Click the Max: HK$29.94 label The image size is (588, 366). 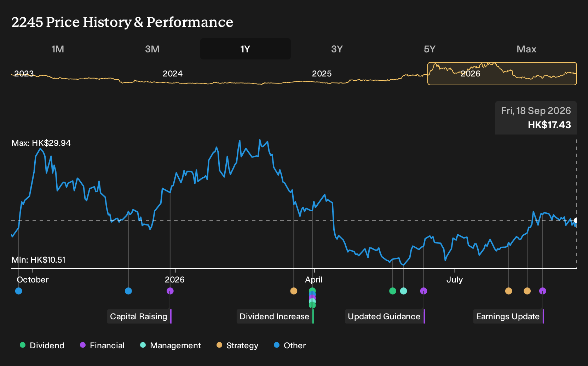point(41,143)
